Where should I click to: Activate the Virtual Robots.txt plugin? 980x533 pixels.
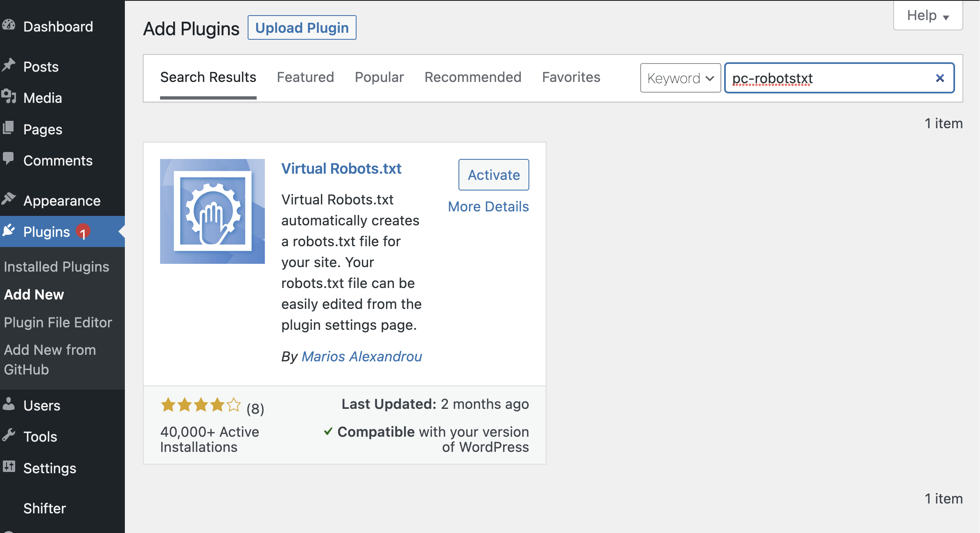(494, 175)
